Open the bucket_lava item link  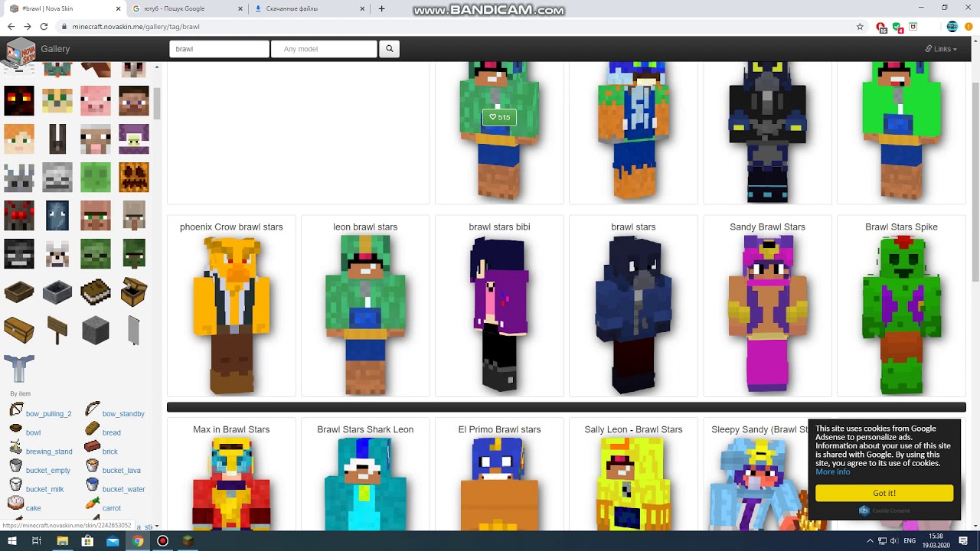[122, 471]
